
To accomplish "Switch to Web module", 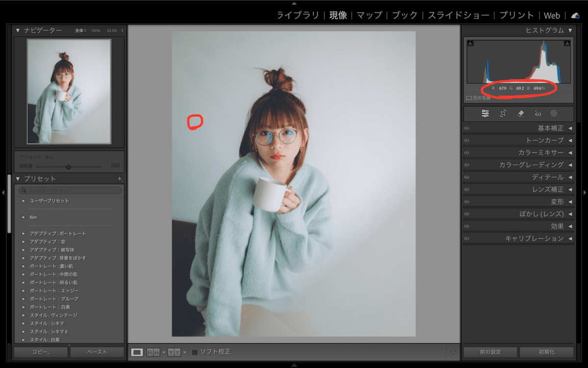I will coord(552,15).
